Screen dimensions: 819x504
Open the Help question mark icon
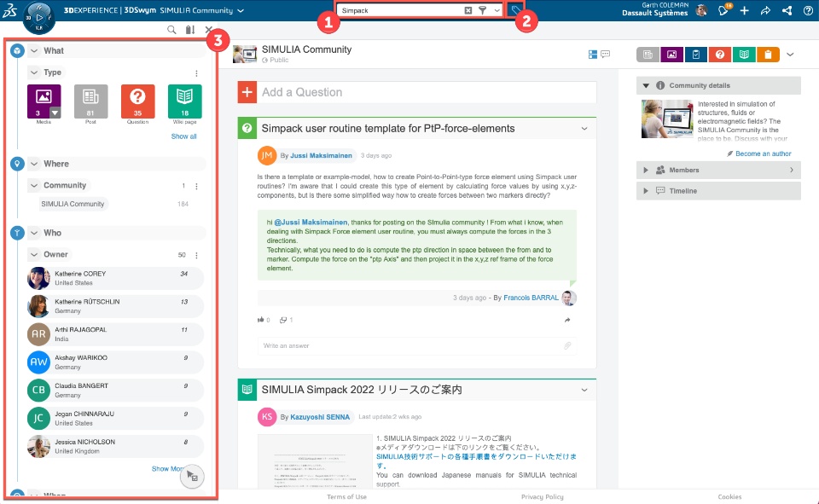[x=808, y=10]
